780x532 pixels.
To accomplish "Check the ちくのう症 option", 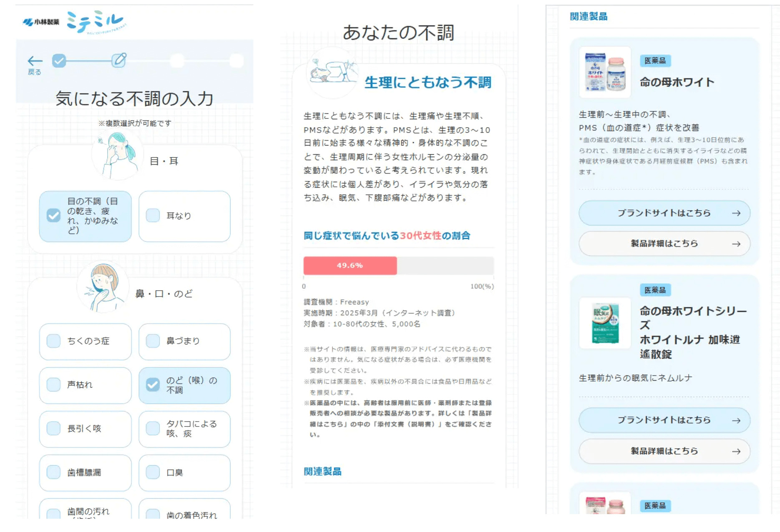I will click(x=53, y=341).
